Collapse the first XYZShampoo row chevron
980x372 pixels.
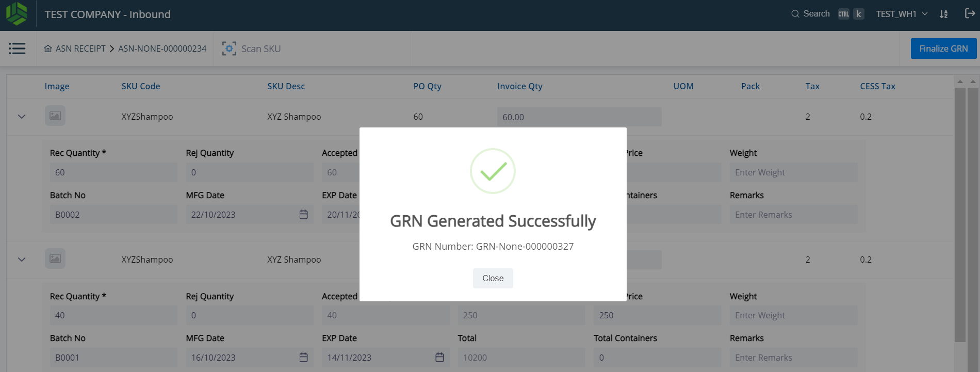22,117
